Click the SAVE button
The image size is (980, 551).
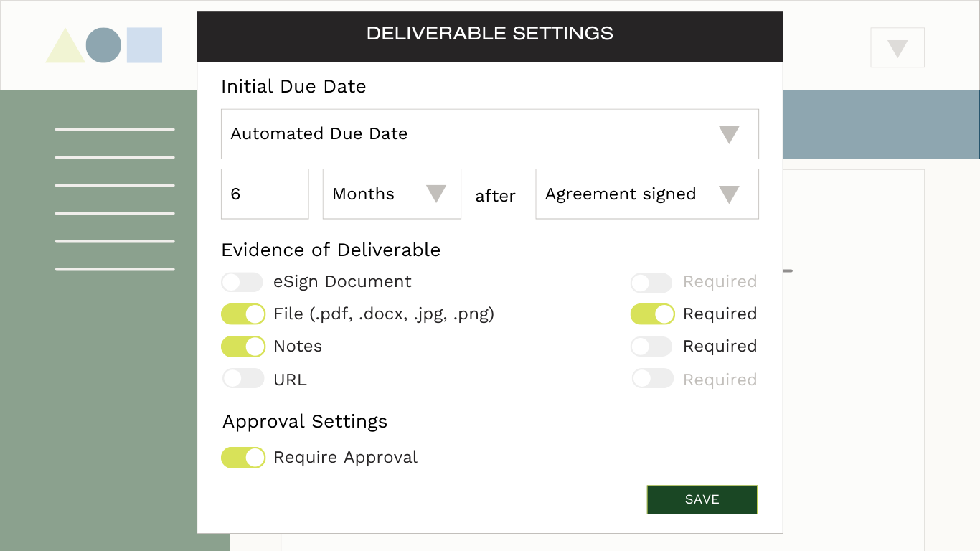tap(702, 499)
